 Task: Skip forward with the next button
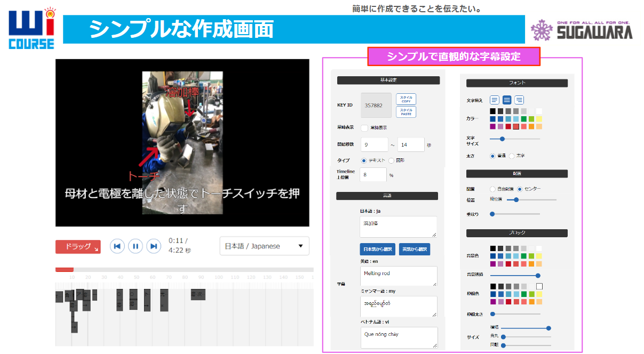tap(154, 246)
